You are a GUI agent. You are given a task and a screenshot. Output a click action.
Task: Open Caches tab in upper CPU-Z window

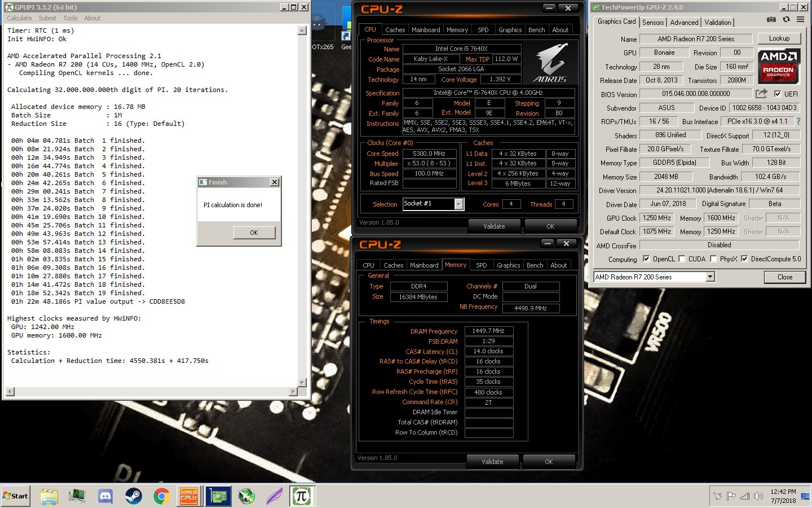[x=395, y=30]
